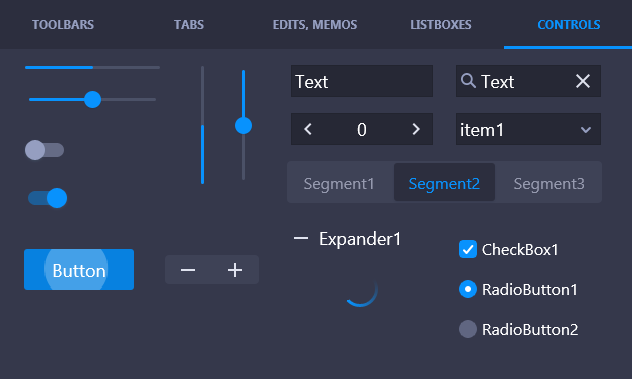This screenshot has width=632, height=379.
Task: Uncheck CheckBox1
Action: coord(468,249)
